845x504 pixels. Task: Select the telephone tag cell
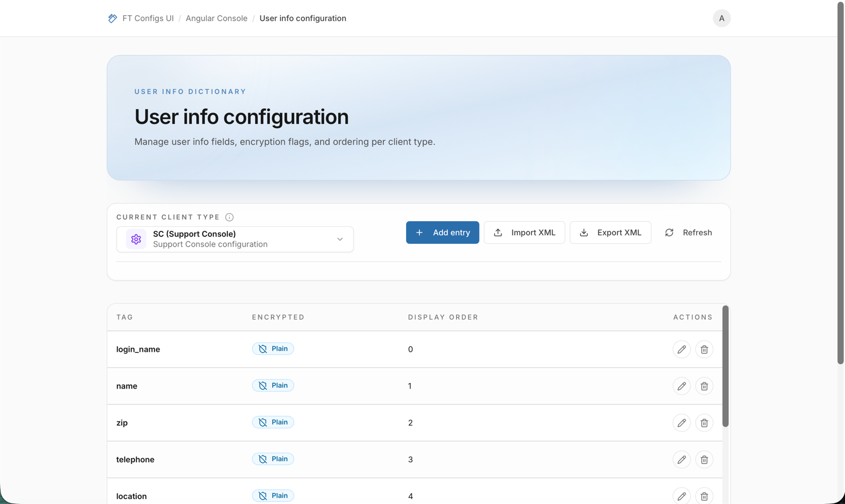[135, 460]
